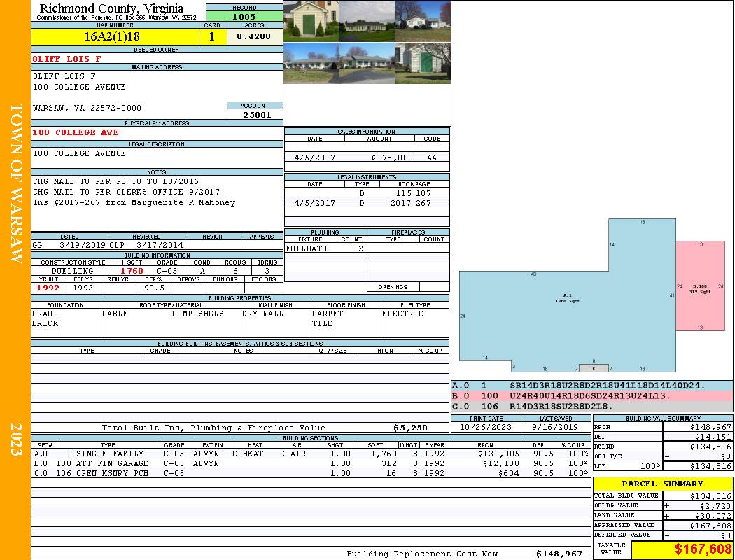735x560 pixels.
Task: Click the blue A.1 1760 SqFt sketch area
Action: click(x=567, y=309)
